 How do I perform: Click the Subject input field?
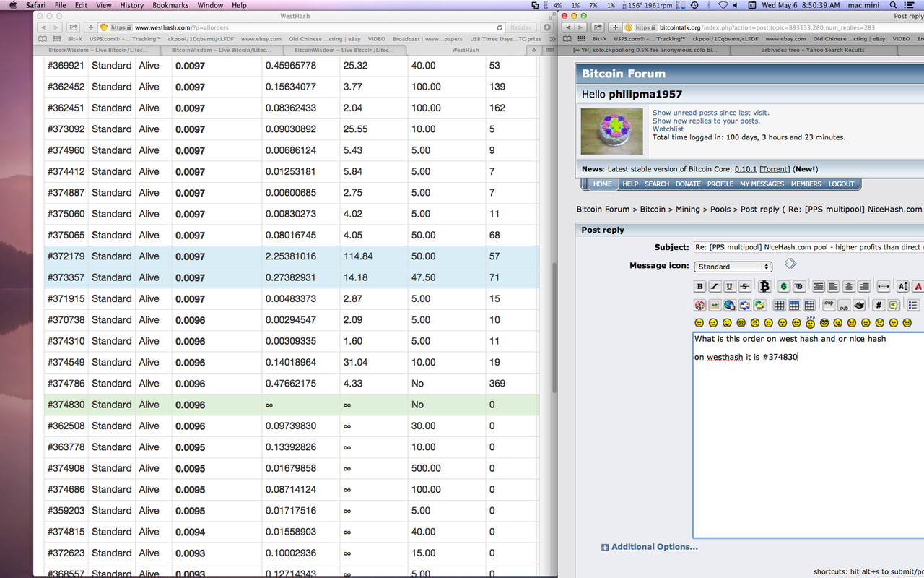[x=808, y=247]
